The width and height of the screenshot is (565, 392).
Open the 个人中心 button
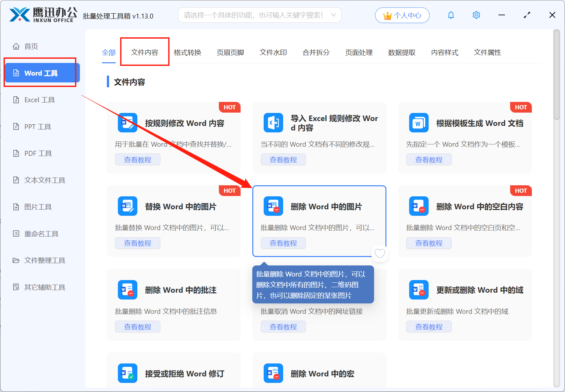(402, 15)
